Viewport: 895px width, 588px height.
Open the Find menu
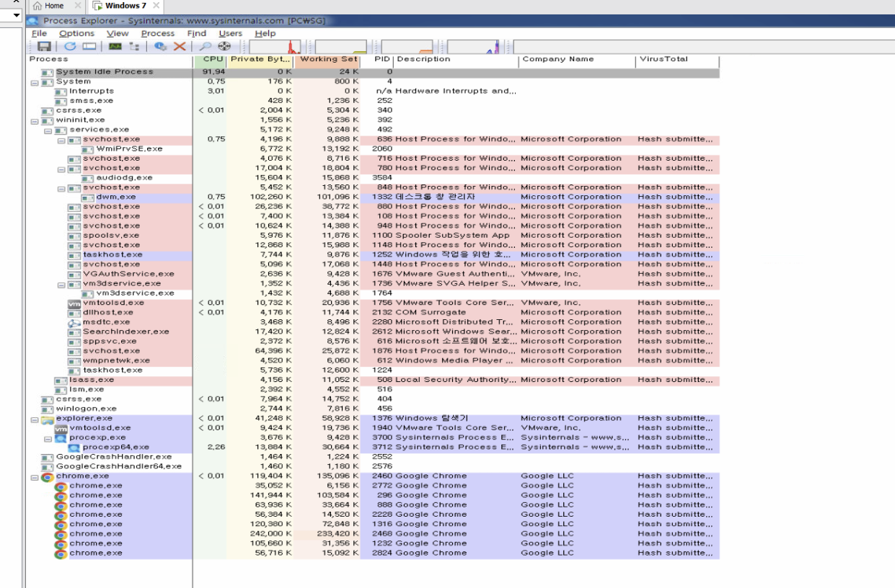pos(197,33)
